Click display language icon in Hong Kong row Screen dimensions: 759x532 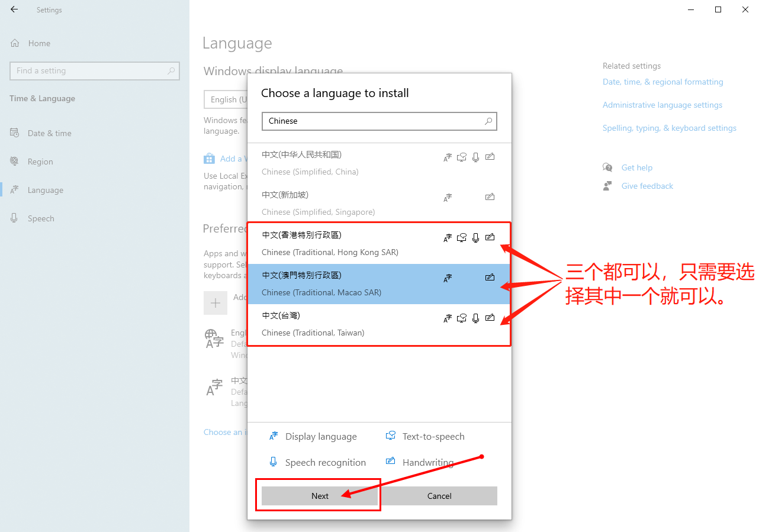click(x=448, y=238)
